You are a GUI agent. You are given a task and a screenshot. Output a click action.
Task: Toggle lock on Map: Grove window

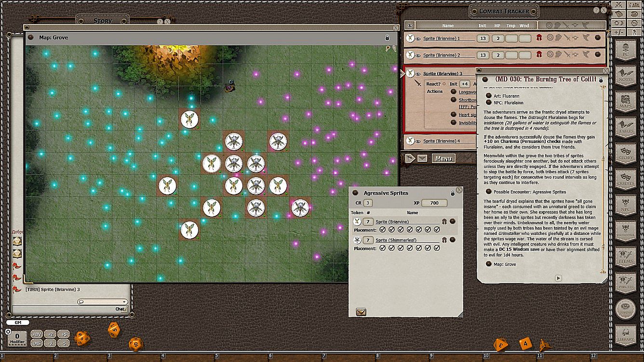pyautogui.click(x=387, y=38)
